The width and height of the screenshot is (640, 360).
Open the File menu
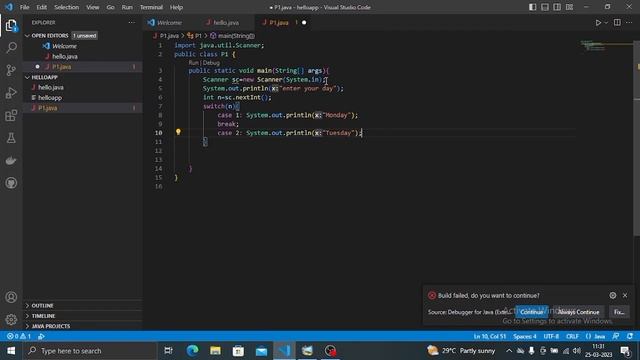tap(24, 7)
